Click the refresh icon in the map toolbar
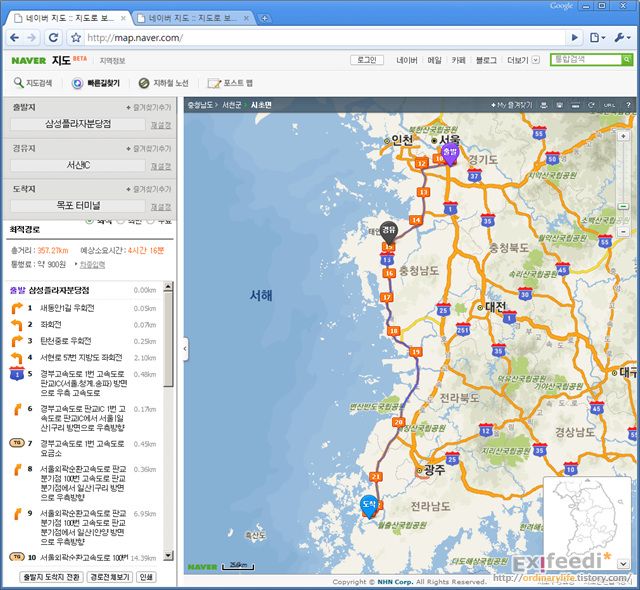Viewport: 640px width, 590px height. pos(591,105)
